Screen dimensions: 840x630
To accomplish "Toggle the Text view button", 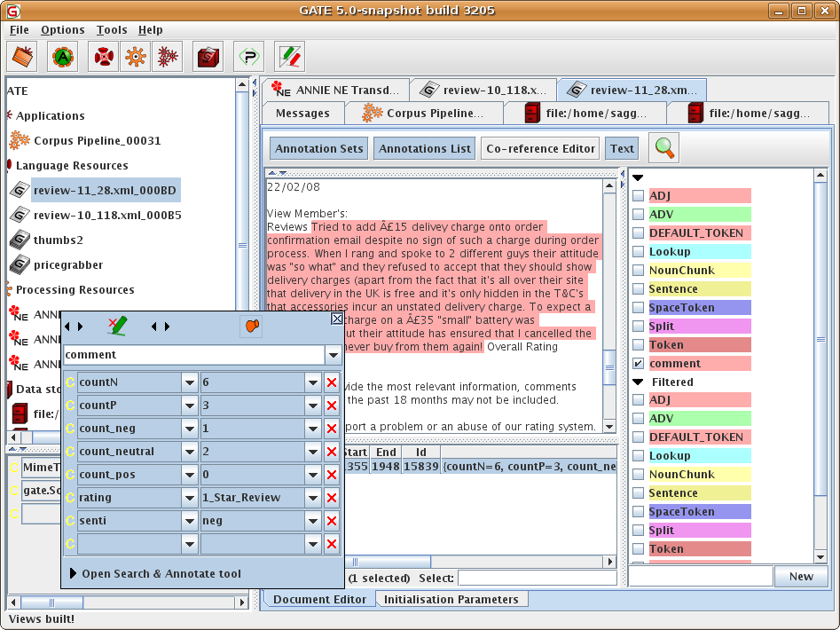I will (x=622, y=148).
